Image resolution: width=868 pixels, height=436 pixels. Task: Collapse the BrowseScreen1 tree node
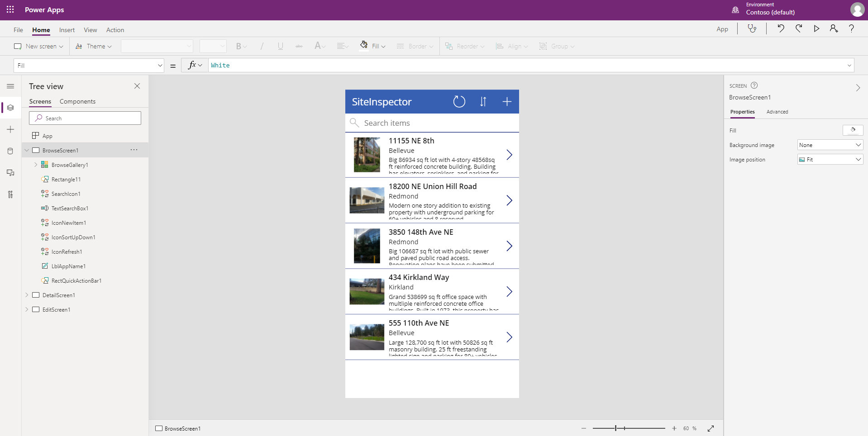click(x=27, y=150)
